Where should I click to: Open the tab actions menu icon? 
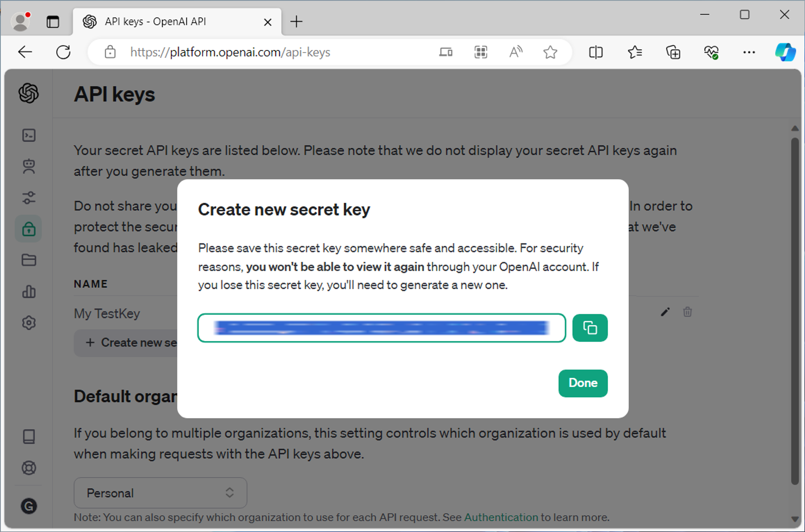tap(53, 22)
